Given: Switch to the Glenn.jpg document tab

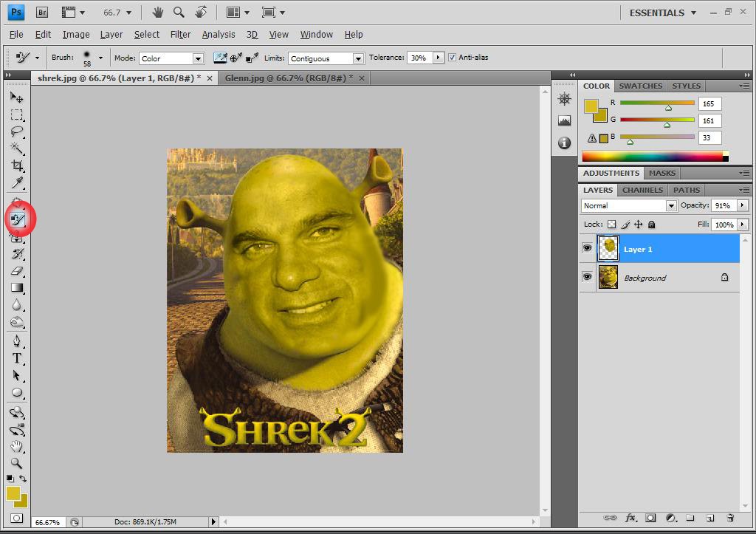Looking at the screenshot, I should [x=289, y=78].
